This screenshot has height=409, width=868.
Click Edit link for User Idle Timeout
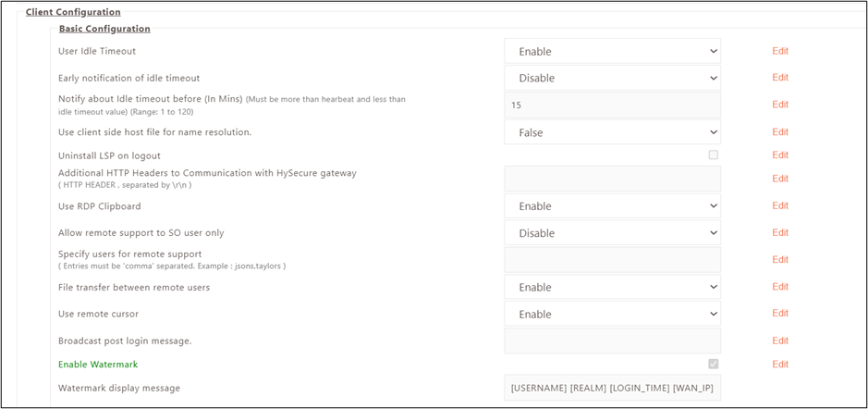click(x=780, y=52)
